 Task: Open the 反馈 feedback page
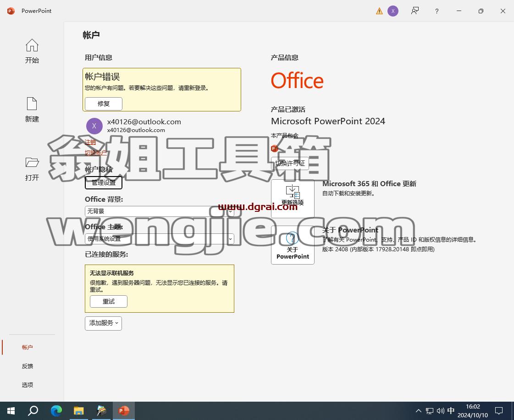(27, 366)
